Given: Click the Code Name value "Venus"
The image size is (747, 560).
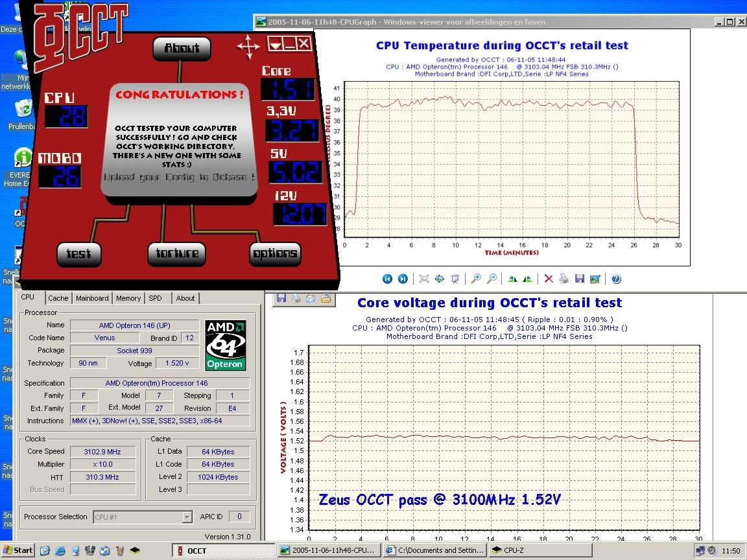Looking at the screenshot, I should point(104,338).
